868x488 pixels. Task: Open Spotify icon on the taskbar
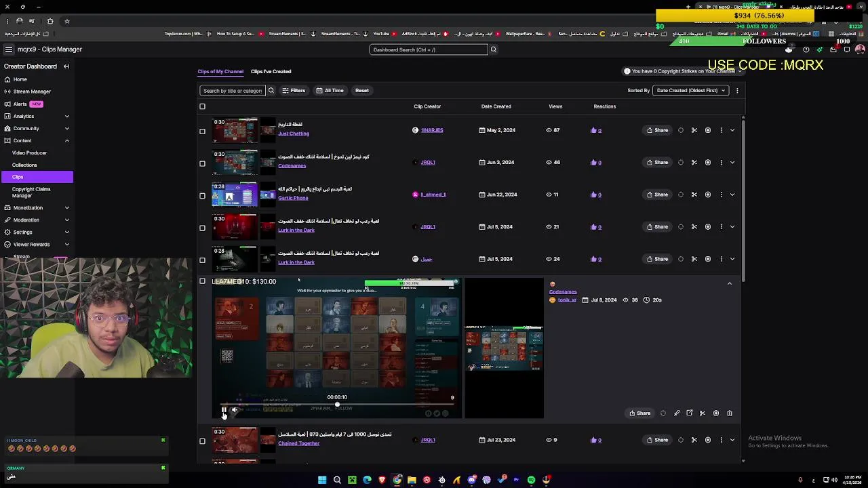pyautogui.click(x=531, y=480)
